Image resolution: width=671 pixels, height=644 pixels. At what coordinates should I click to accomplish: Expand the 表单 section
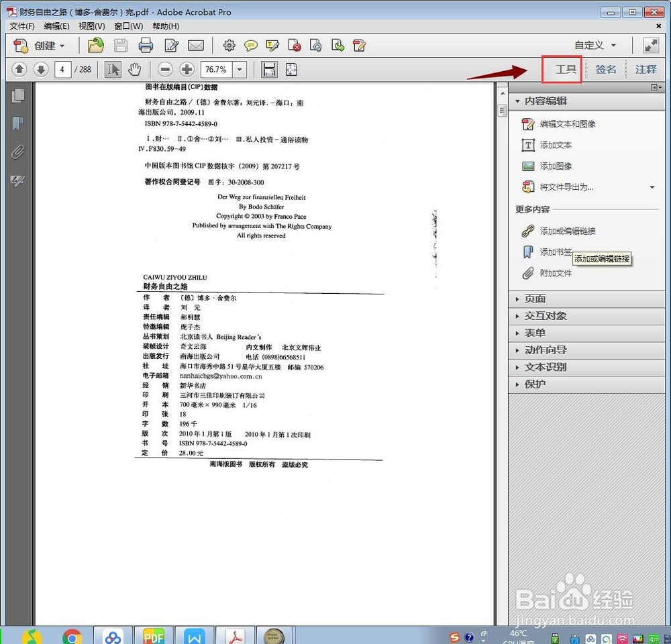(x=586, y=333)
